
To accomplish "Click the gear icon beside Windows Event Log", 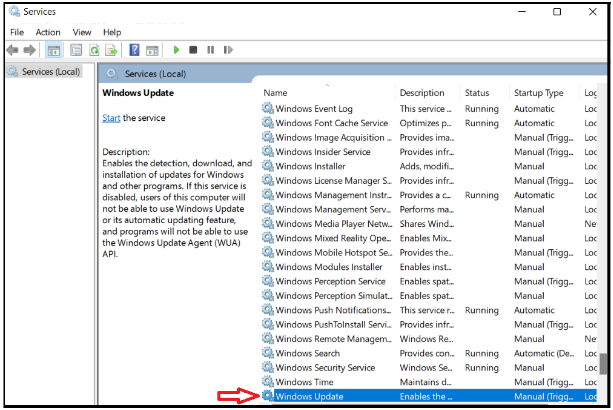I will pos(268,108).
